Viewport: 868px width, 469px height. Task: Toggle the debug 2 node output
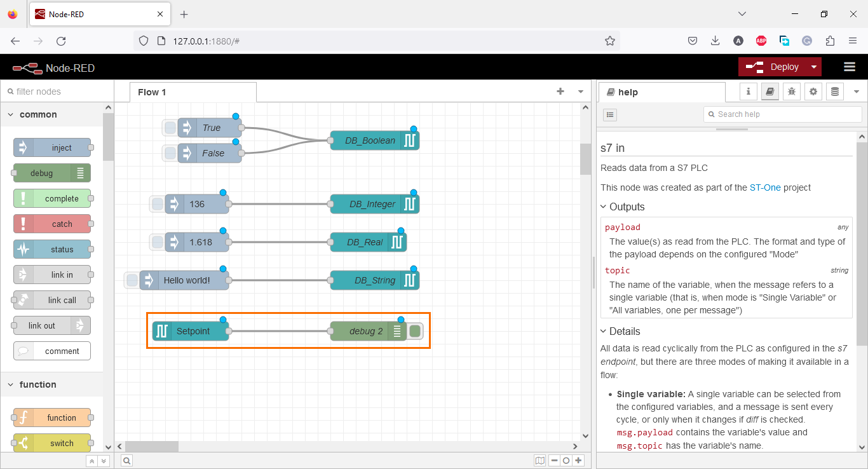pos(415,331)
